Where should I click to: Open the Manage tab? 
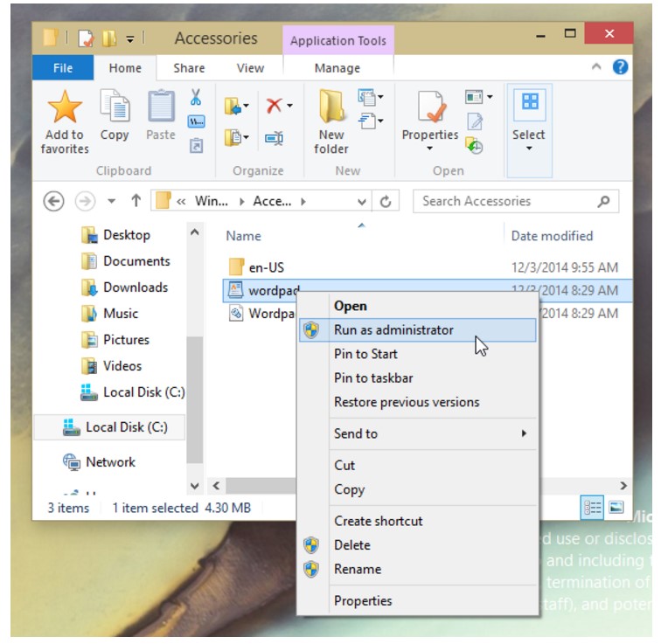click(337, 68)
